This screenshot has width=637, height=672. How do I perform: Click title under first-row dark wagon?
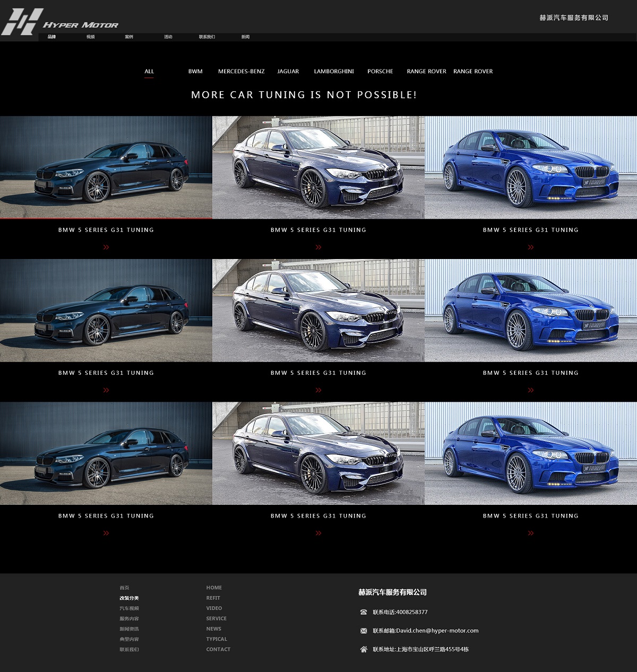point(106,230)
